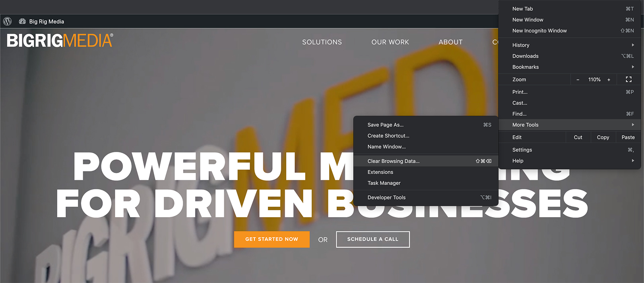Decrease zoom with the minus button
Image resolution: width=644 pixels, height=283 pixels.
[x=578, y=79]
